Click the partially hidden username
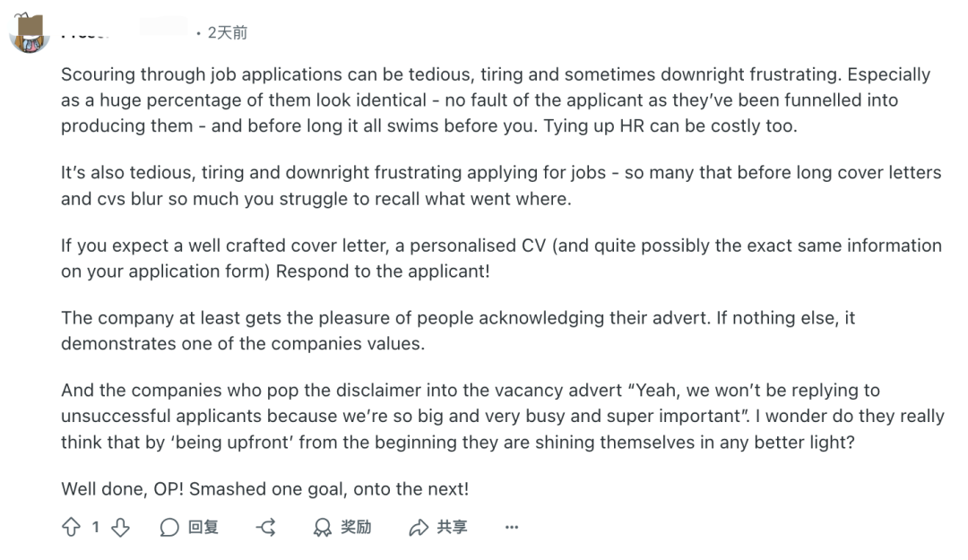This screenshot has height=560, width=968. (x=124, y=32)
